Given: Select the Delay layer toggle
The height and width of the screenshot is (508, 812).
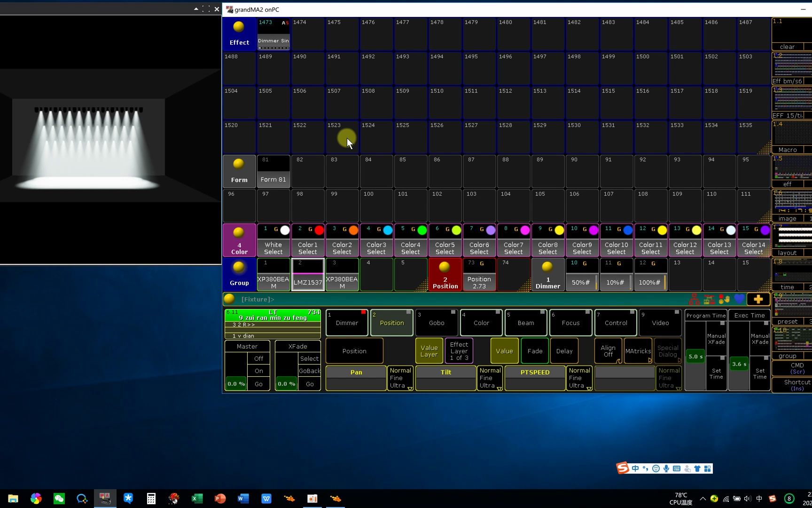Looking at the screenshot, I should pyautogui.click(x=564, y=351).
